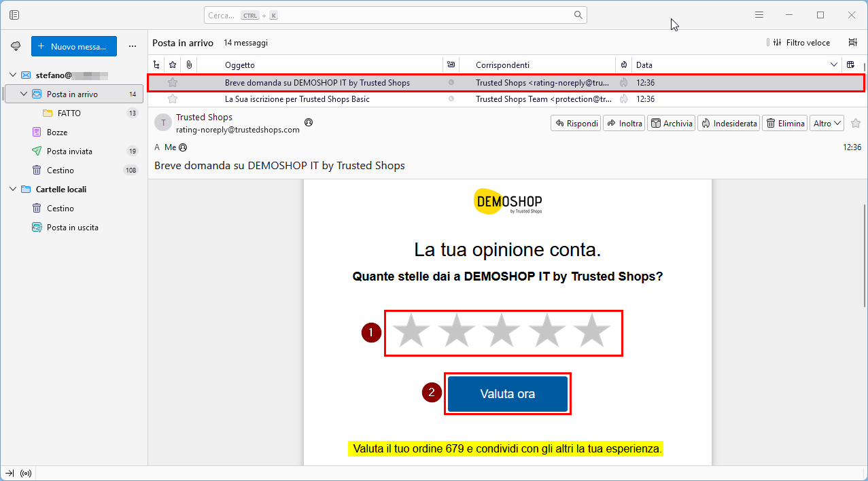Viewport: 868px width, 481px height.
Task: Open the Posta in uscita folder
Action: click(73, 227)
